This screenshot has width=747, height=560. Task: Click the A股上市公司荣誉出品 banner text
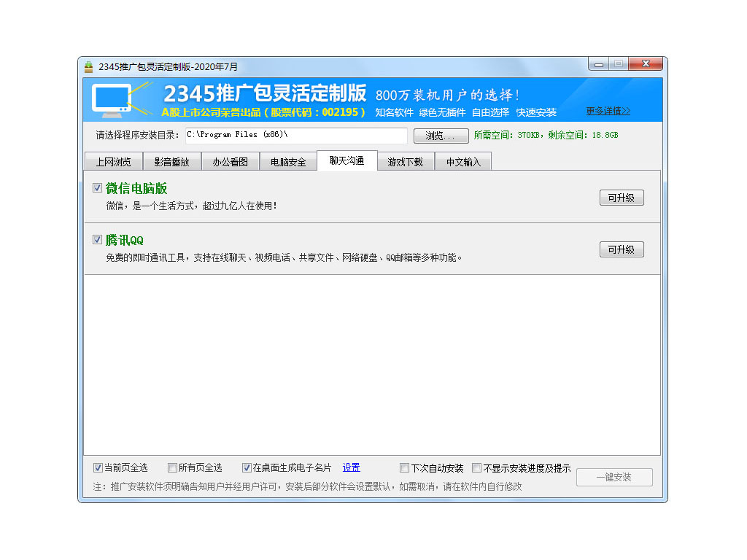[x=263, y=112]
